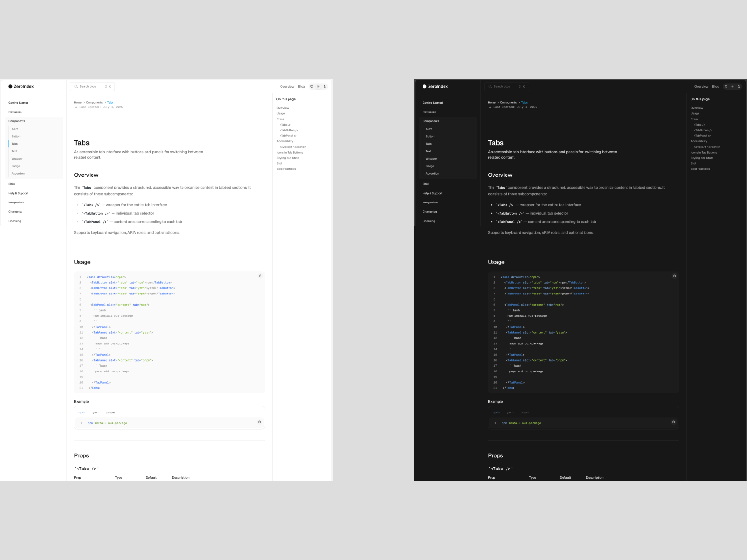Jump to Keyboard navigation in dark On this page

pos(707,147)
